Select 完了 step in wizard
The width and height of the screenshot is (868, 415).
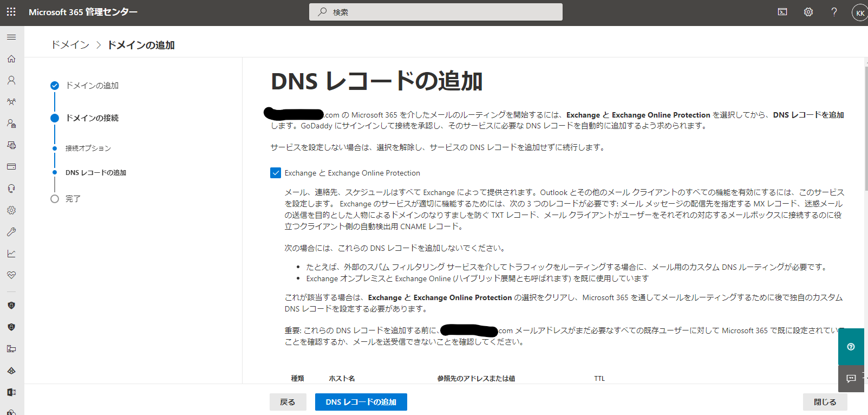coord(66,199)
